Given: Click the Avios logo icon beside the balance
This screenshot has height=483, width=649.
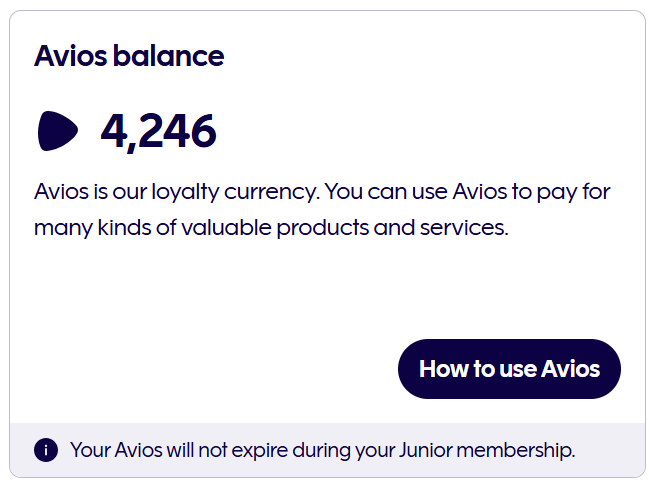Looking at the screenshot, I should (58, 132).
